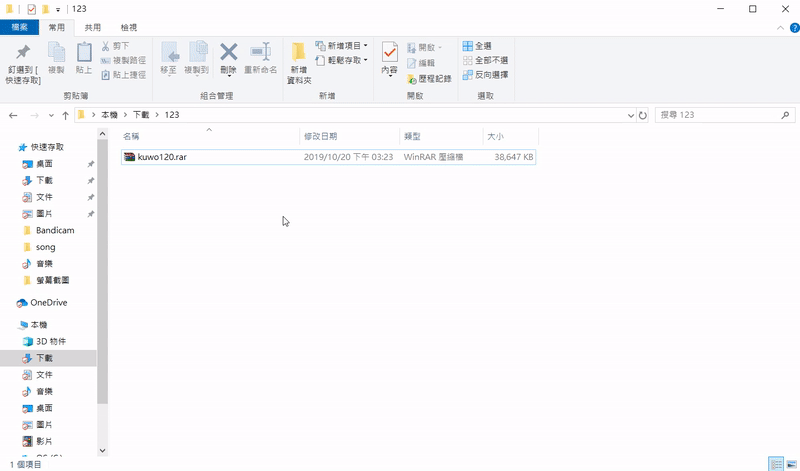Click the Properties (內容) checkmark icon
Screen dimensions: 800x471
[390, 52]
